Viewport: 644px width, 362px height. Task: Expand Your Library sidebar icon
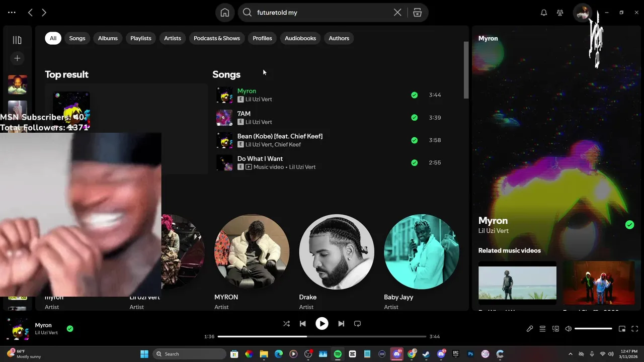point(17,40)
